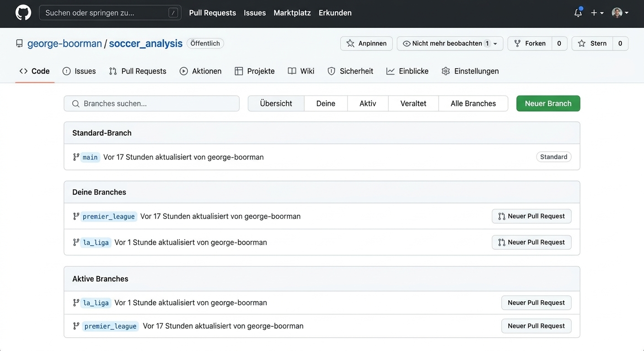
Task: Click the Deine Branches section heading
Action: pos(99,192)
